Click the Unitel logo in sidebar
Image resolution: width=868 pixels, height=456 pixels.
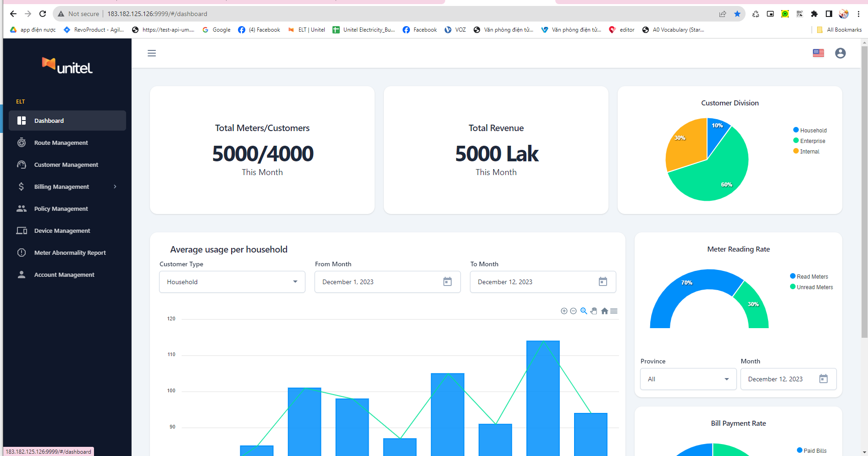(x=67, y=66)
